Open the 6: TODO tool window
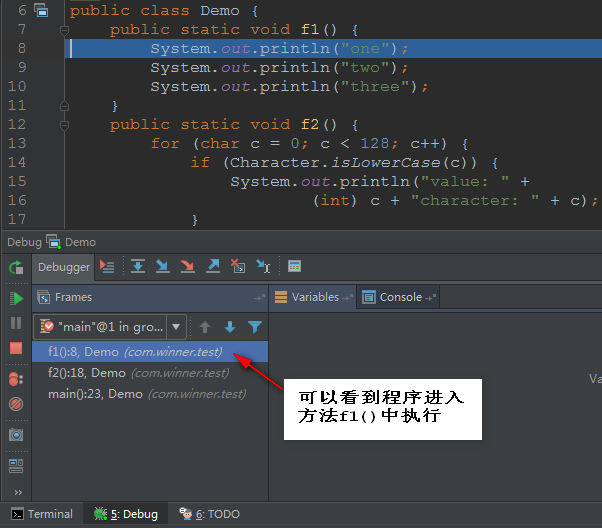The width and height of the screenshot is (602, 528). pos(210,514)
